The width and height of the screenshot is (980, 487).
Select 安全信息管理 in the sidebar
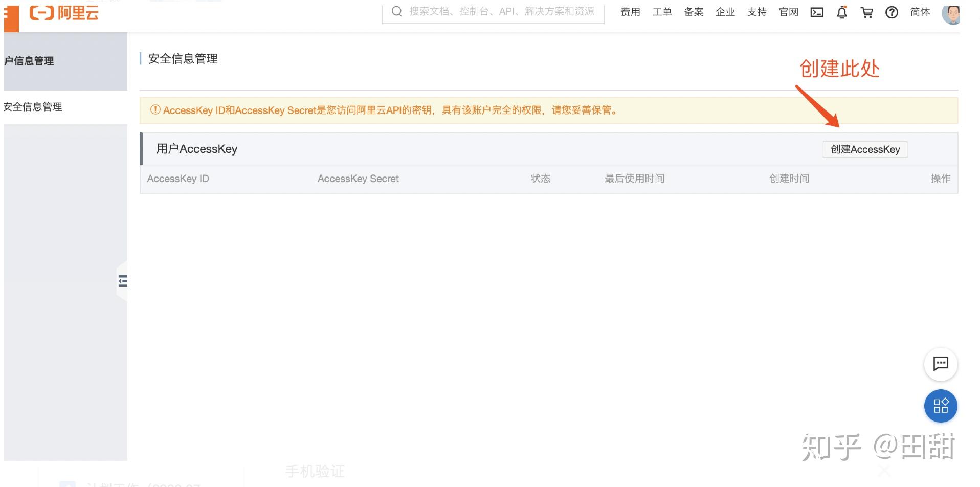33,107
